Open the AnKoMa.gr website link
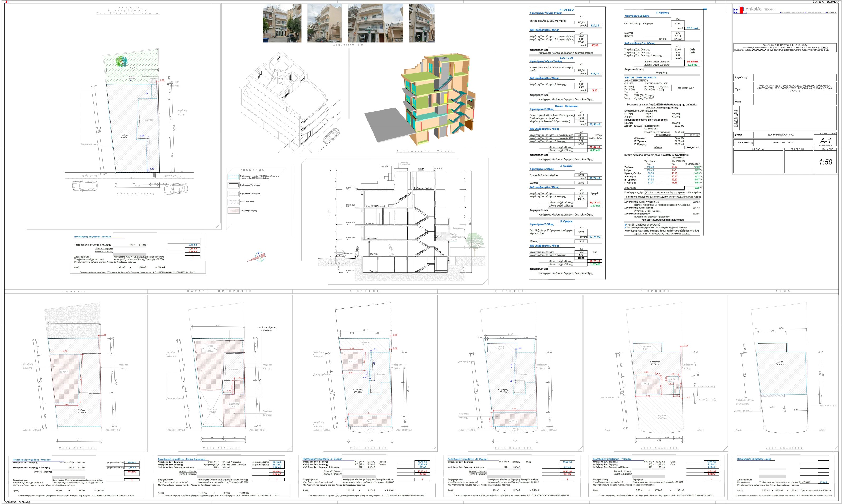 832,12
